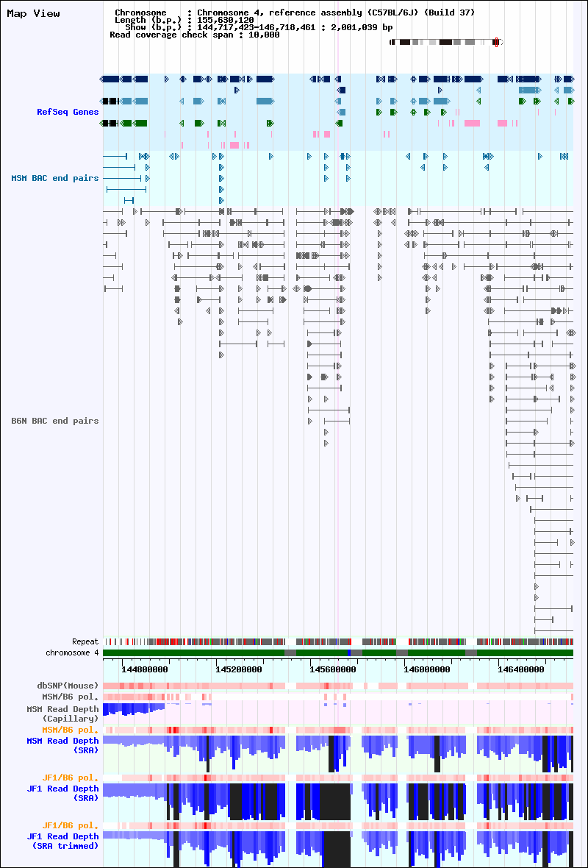The width and height of the screenshot is (588, 868).
Task: Select MSM Read Depth (Capillary) label
Action: coord(62,714)
